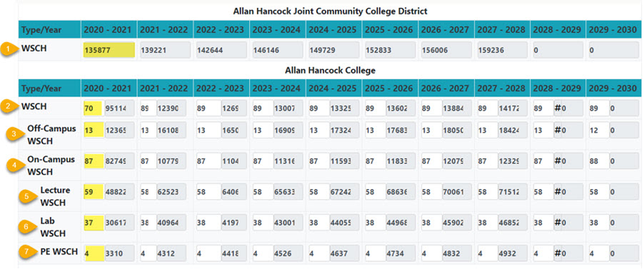644x269 pixels.
Task: Click callout marker 6 beside Lab WSCH
Action: point(26,226)
